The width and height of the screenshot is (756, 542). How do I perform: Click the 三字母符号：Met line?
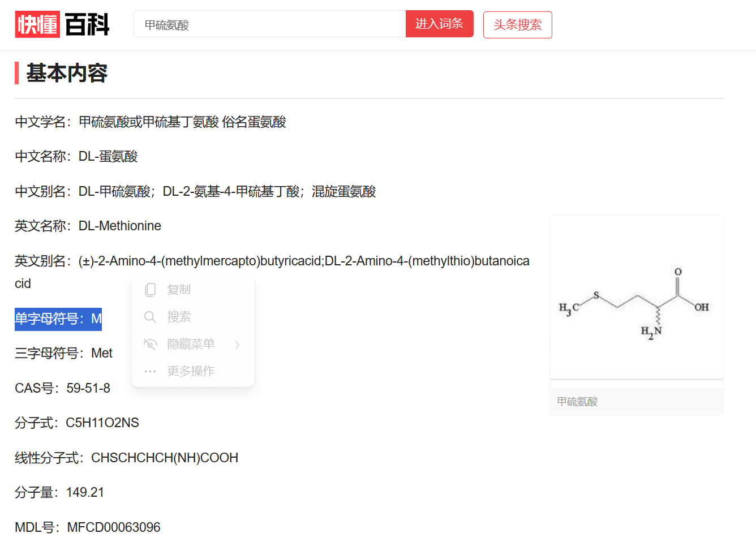click(63, 353)
